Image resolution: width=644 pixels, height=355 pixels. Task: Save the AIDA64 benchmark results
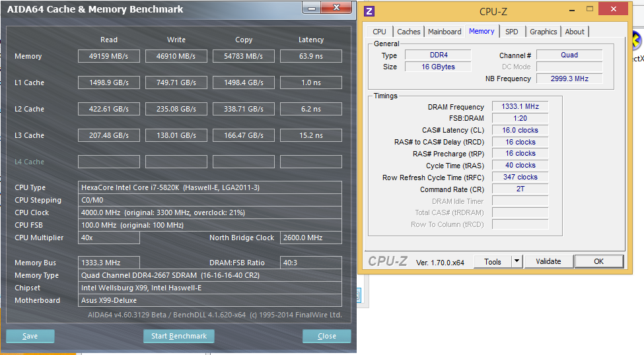[30, 336]
